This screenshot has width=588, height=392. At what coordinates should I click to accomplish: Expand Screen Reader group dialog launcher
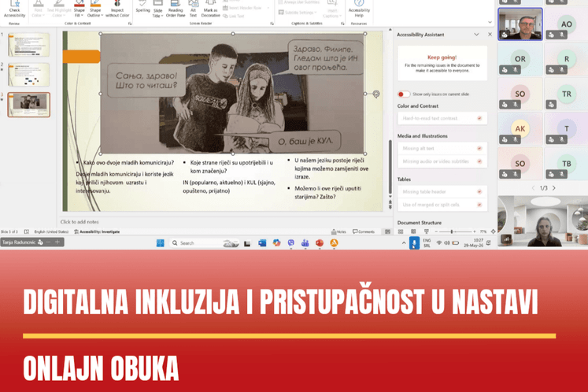point(272,24)
